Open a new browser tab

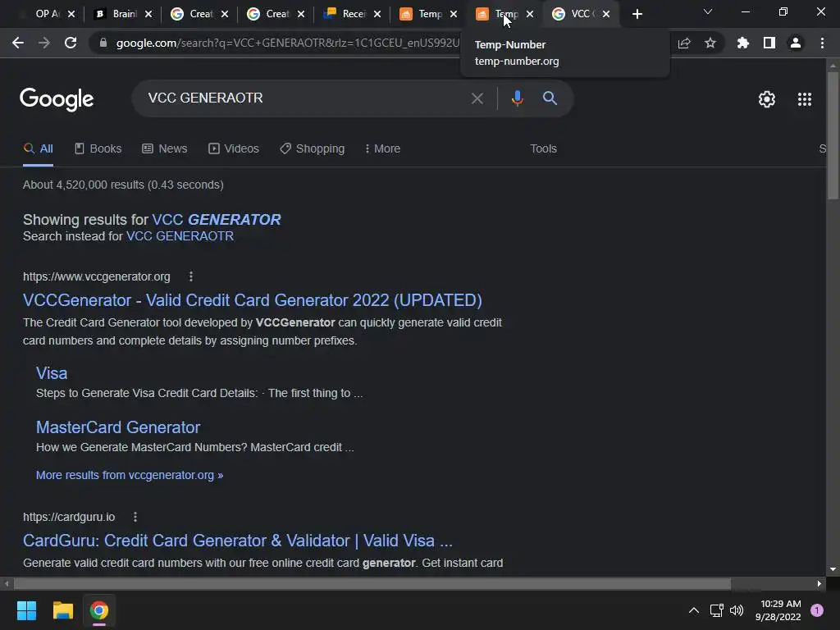pyautogui.click(x=637, y=15)
